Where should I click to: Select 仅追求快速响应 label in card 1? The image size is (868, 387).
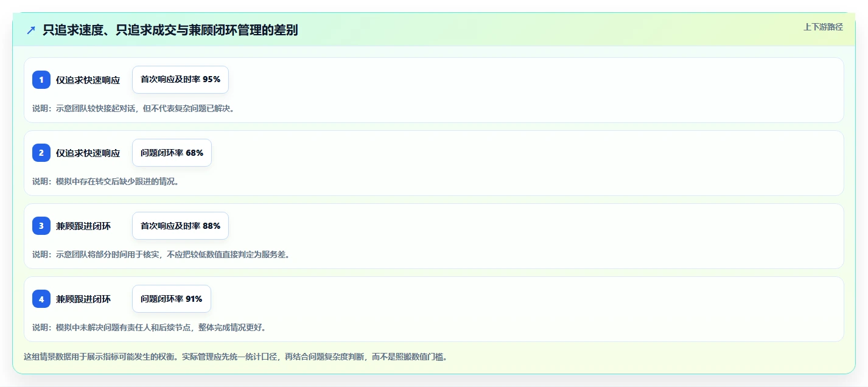88,80
